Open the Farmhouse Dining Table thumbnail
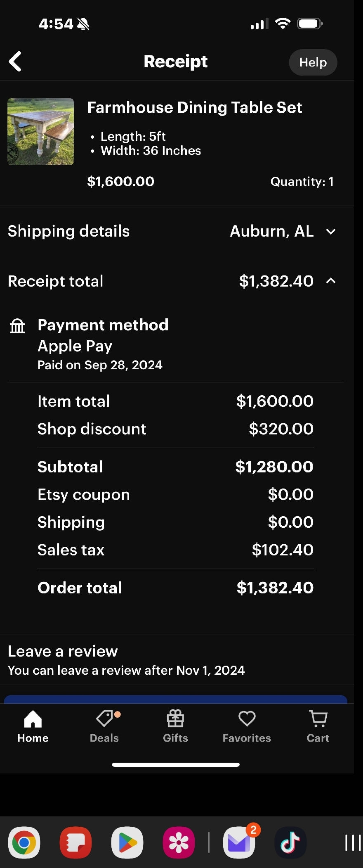This screenshot has width=363, height=868. pyautogui.click(x=40, y=131)
